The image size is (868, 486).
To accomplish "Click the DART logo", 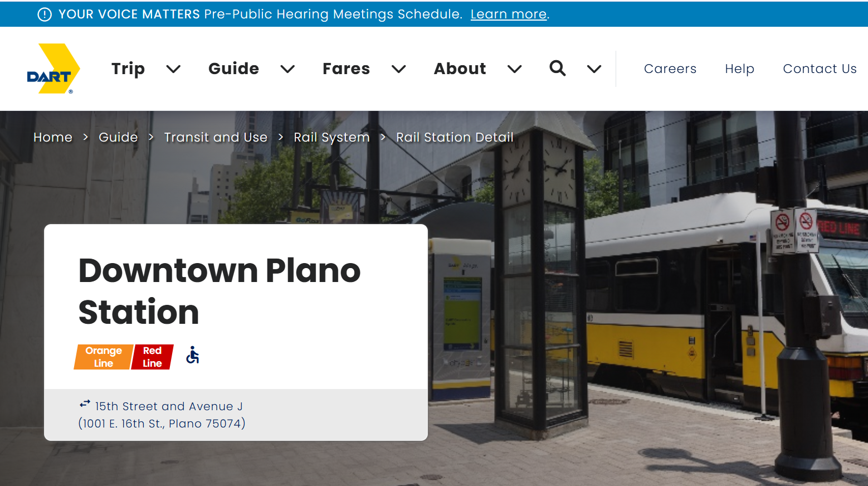I will point(53,69).
